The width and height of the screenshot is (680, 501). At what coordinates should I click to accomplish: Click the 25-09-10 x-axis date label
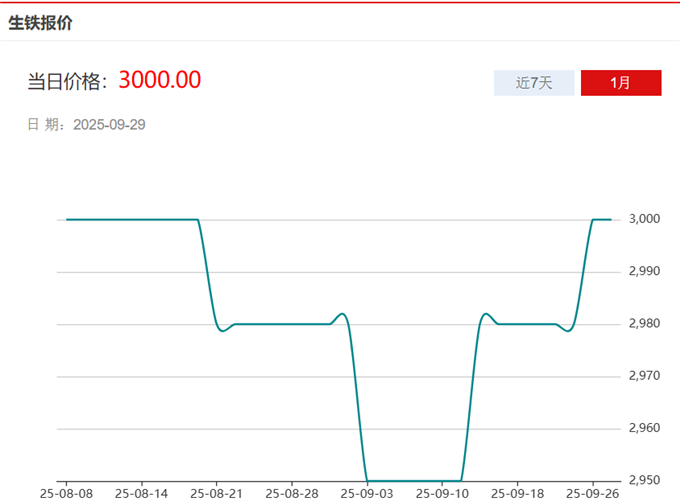click(x=441, y=493)
